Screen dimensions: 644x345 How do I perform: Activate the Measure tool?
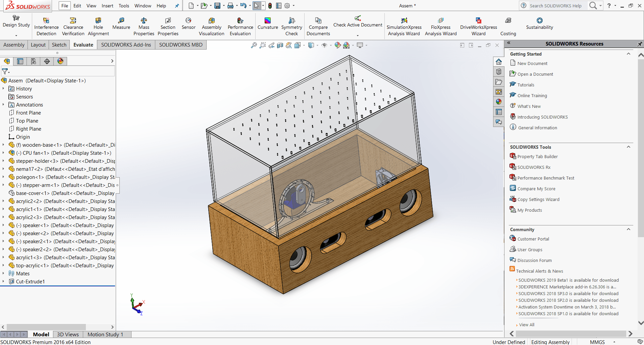[121, 23]
